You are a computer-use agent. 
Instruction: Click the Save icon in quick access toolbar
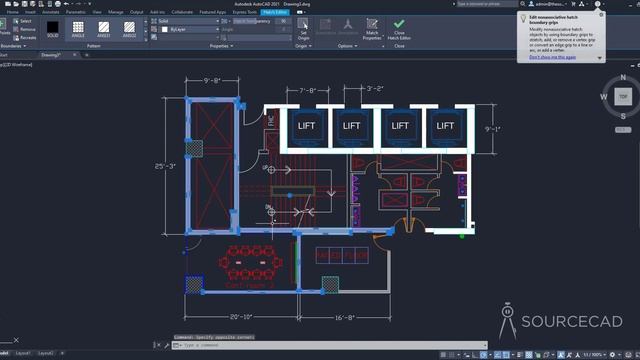pyautogui.click(x=24, y=4)
